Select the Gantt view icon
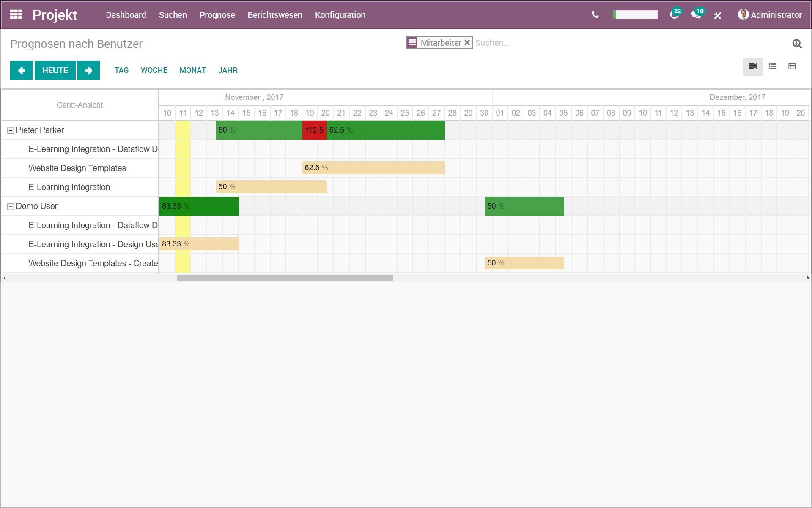The image size is (812, 508). [752, 66]
